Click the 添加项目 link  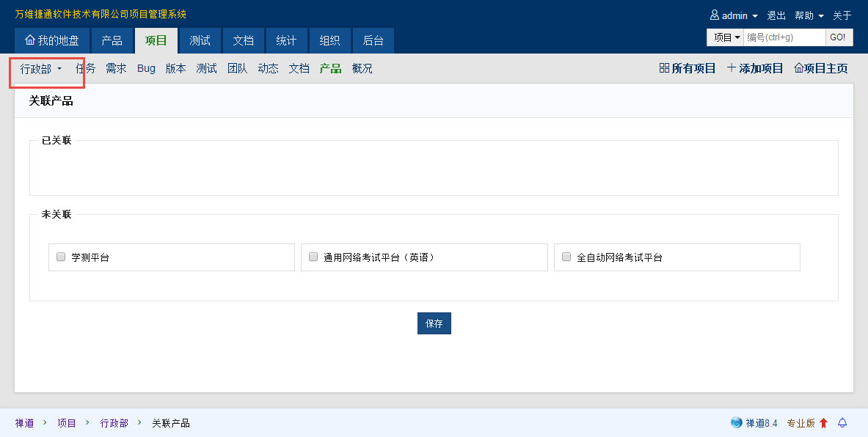(x=755, y=68)
